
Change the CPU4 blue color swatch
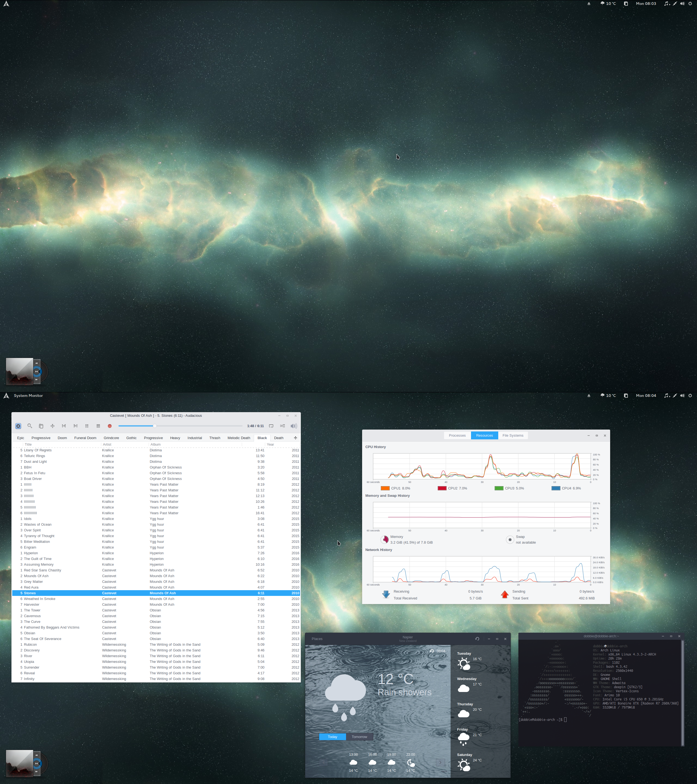click(x=556, y=488)
